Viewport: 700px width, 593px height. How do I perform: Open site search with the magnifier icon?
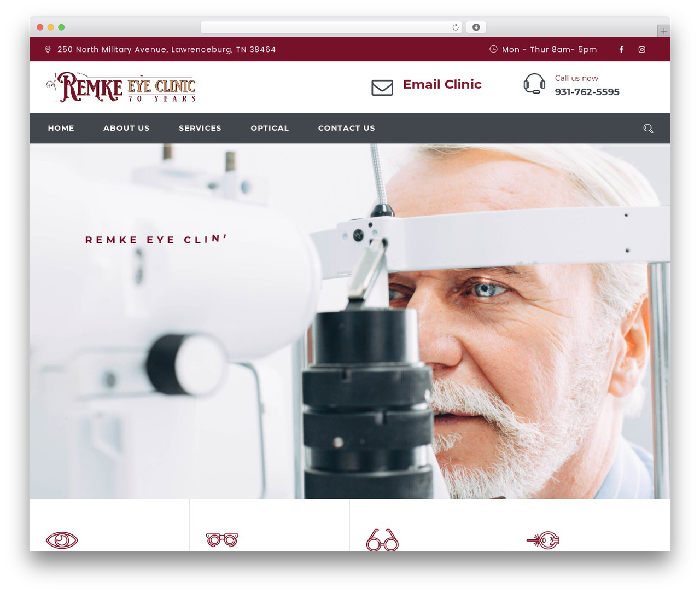(x=648, y=129)
